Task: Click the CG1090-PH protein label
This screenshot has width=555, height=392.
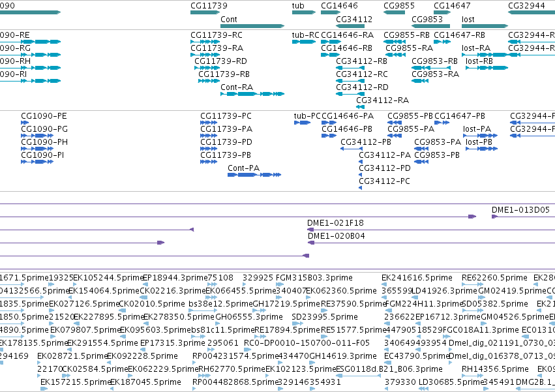Action: point(44,142)
